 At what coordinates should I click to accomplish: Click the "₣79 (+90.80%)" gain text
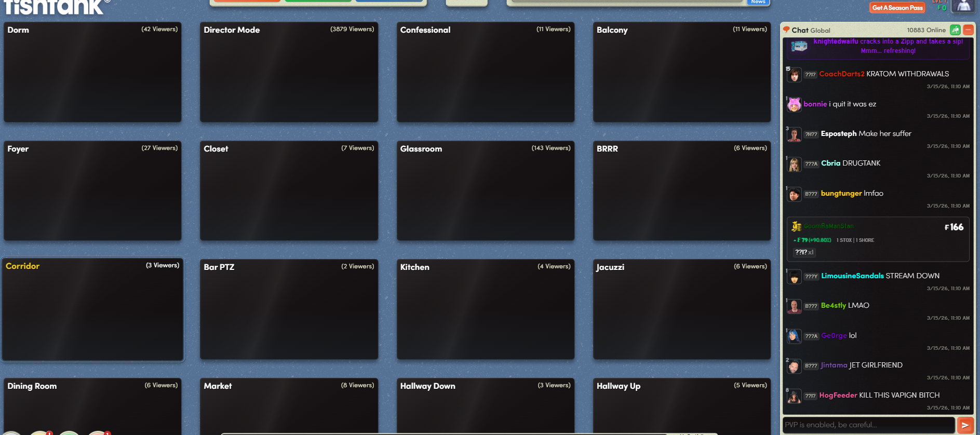pos(812,240)
